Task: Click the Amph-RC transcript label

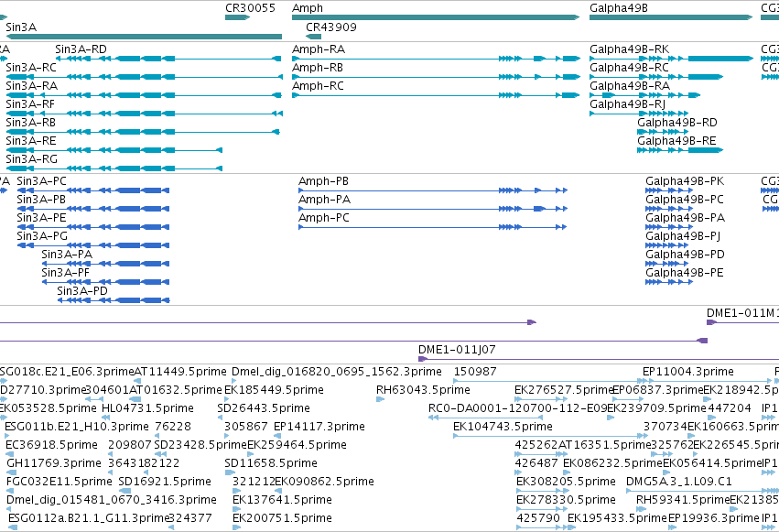Action: point(318,86)
